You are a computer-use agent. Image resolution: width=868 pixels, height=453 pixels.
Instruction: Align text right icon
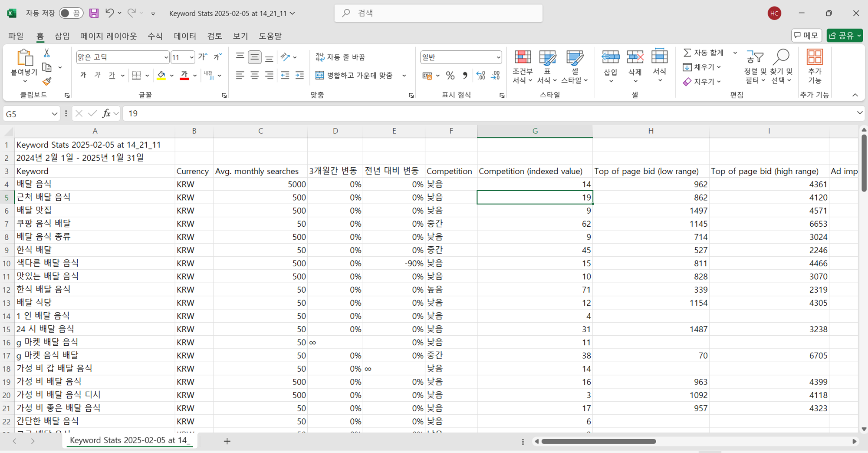(x=269, y=75)
